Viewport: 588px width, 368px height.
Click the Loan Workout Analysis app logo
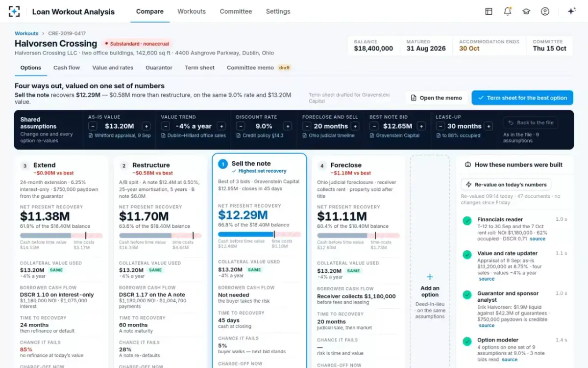[x=14, y=11]
